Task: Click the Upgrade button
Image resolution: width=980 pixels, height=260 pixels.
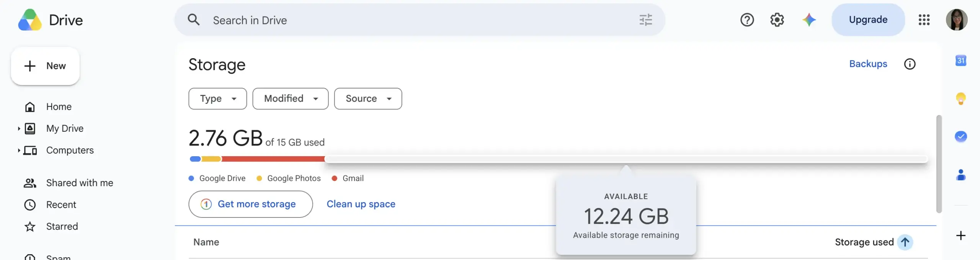Action: pos(868,20)
